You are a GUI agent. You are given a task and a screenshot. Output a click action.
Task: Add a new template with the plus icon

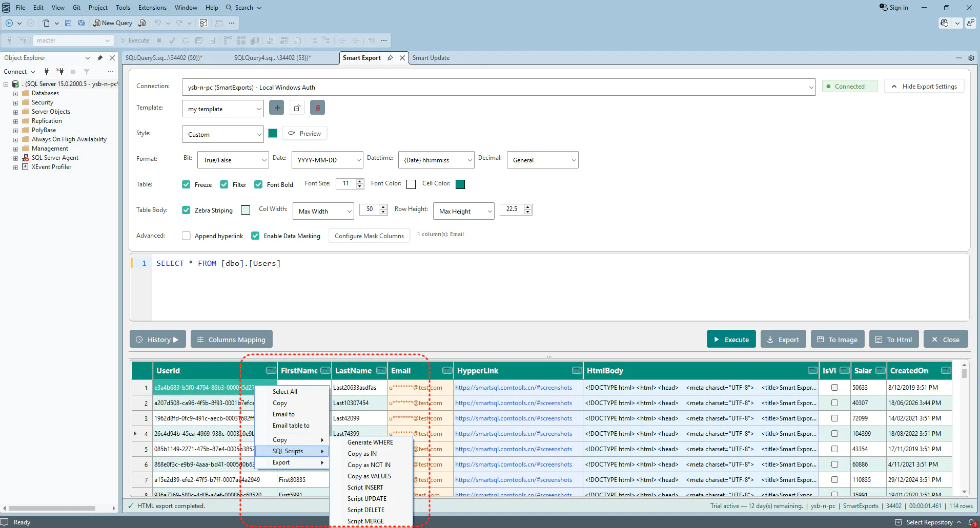pos(277,108)
